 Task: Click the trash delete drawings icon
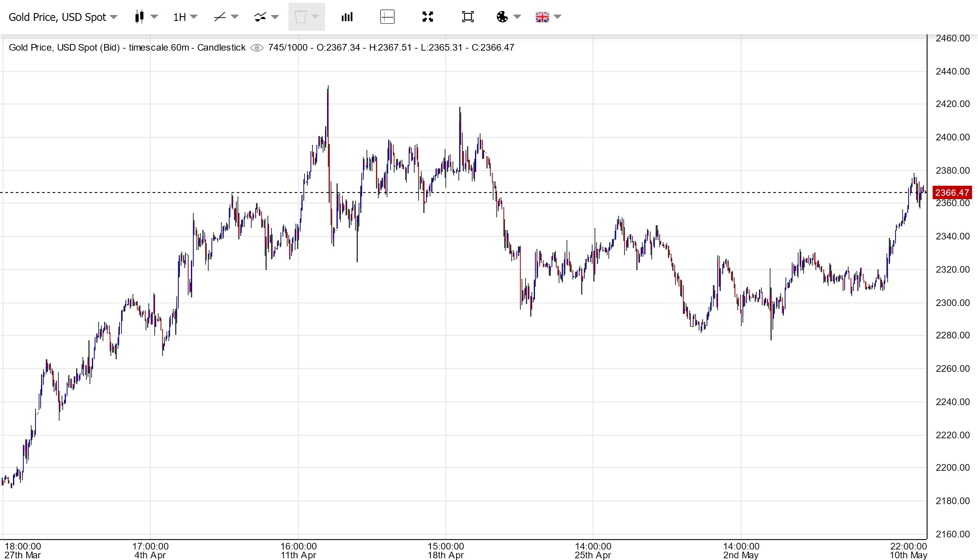point(300,17)
